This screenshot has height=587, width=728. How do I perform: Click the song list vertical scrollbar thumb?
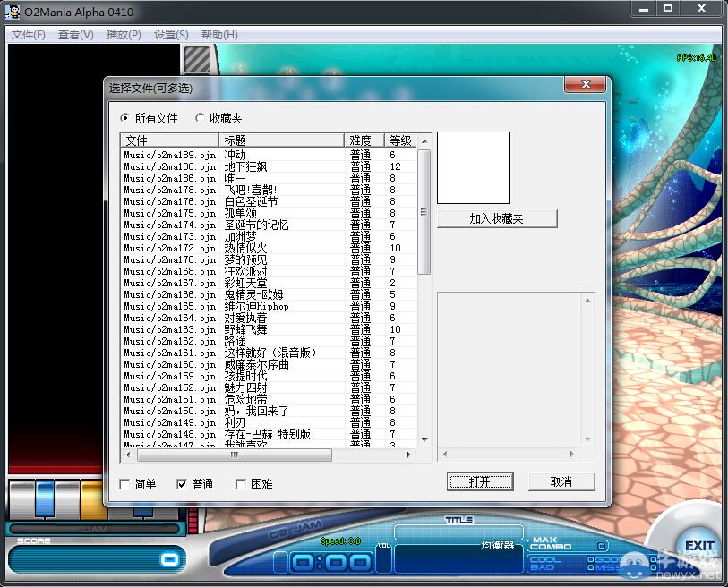click(x=424, y=211)
